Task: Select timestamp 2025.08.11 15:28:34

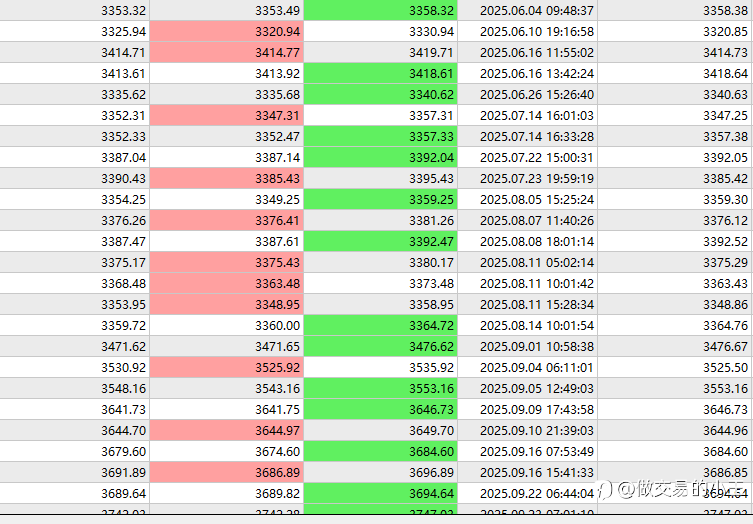Action: pos(537,305)
